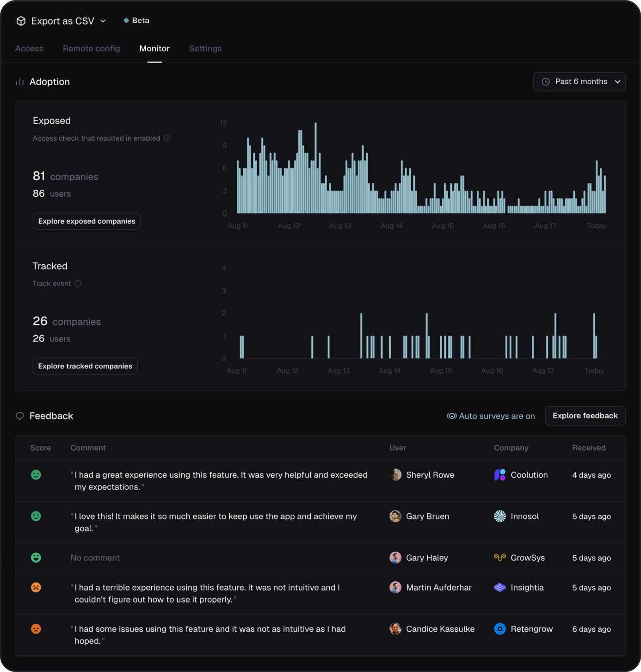
Task: Click the green smiley score in Gary Bruen's row
Action: pos(36,516)
